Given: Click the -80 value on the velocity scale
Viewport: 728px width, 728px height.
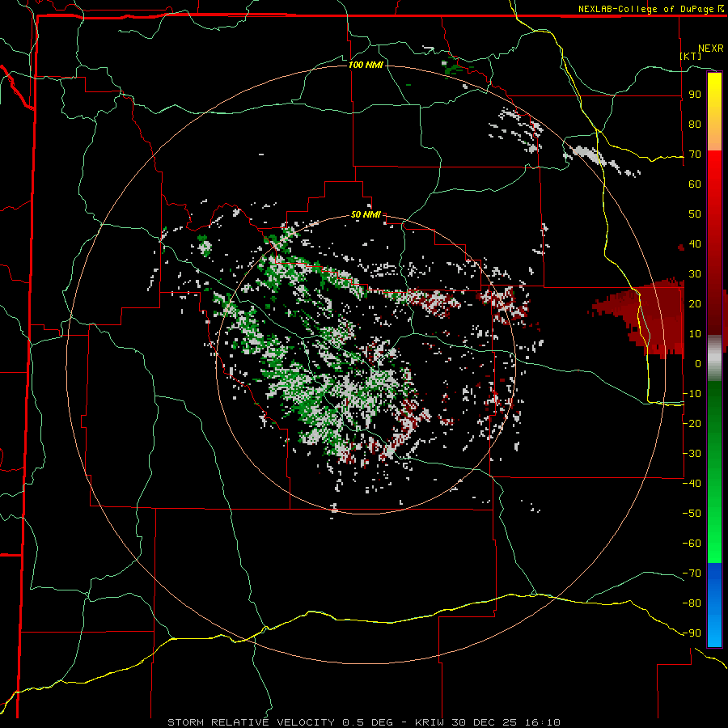Looking at the screenshot, I should pyautogui.click(x=692, y=603).
